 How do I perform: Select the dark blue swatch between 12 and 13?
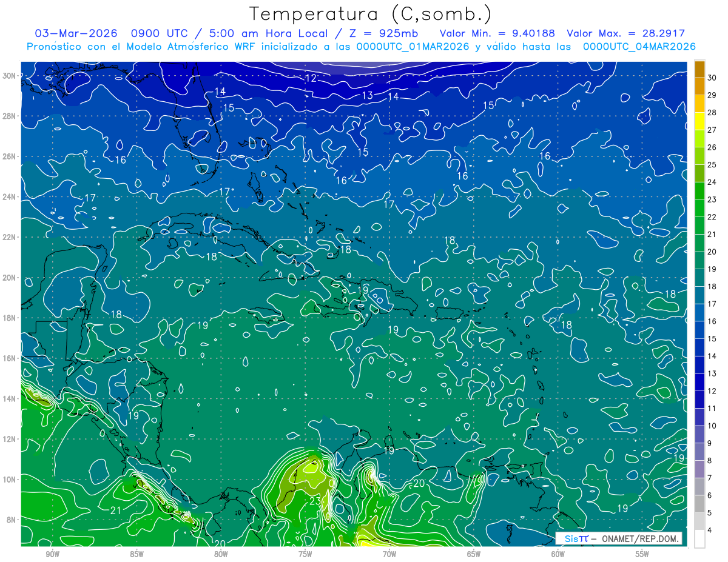click(699, 383)
